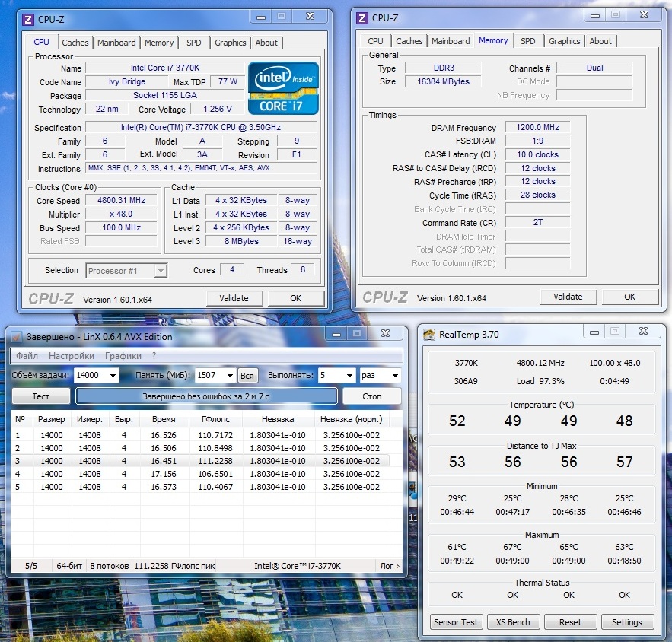This screenshot has height=642, width=672.
Task: Select LinX result row with time 17.156
Action: tap(201, 474)
